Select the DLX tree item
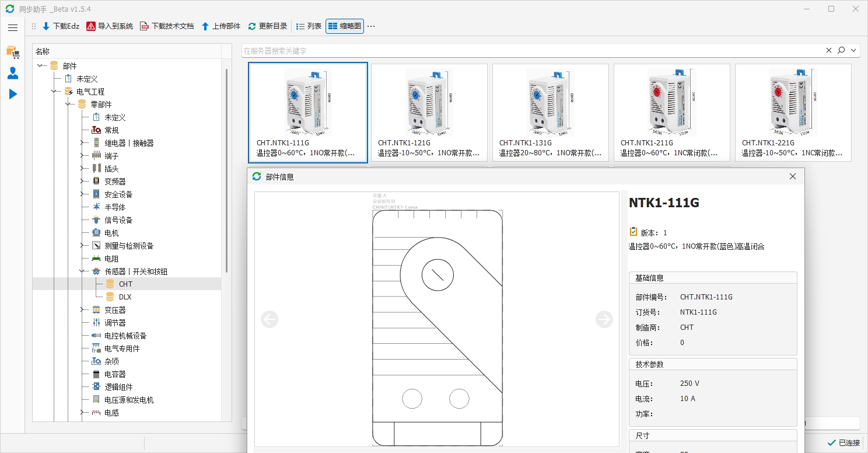Screen dimensions: 868x453 pos(125,297)
